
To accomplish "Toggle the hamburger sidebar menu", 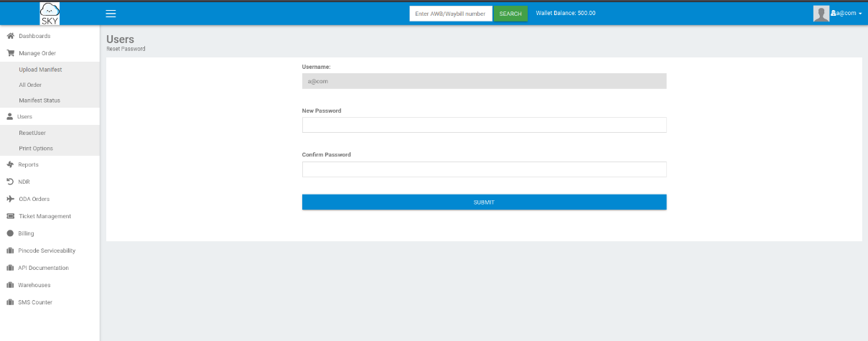I will [x=111, y=14].
